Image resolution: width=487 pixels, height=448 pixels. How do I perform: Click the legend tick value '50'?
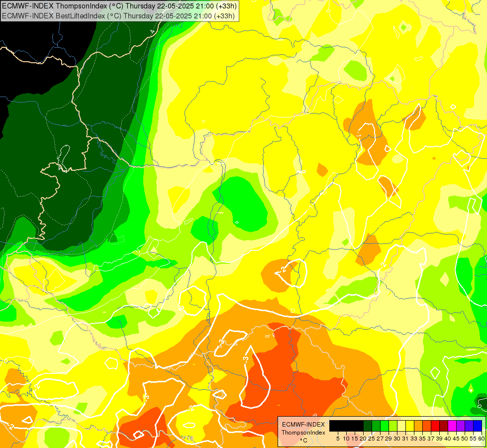[x=465, y=439]
